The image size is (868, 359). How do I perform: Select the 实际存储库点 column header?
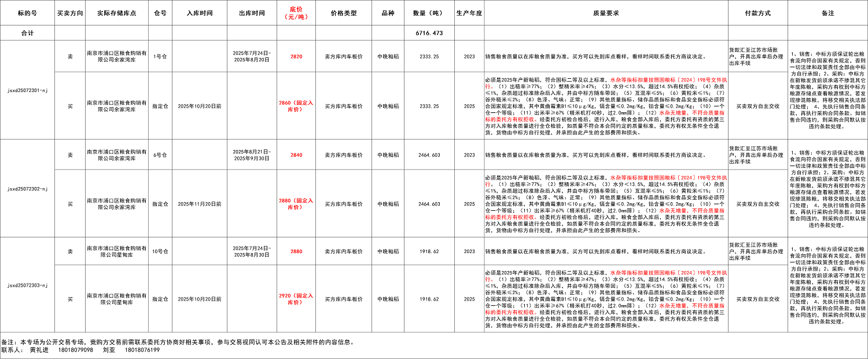pyautogui.click(x=117, y=12)
